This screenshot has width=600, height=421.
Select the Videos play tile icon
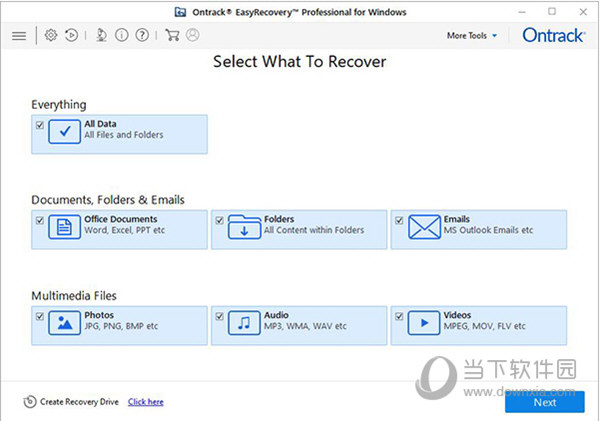[424, 323]
